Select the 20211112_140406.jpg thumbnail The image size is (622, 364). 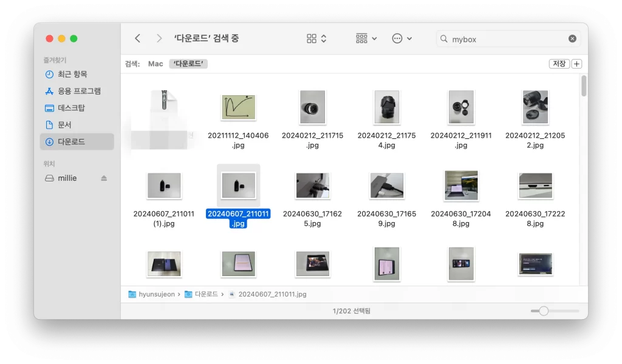(x=238, y=107)
